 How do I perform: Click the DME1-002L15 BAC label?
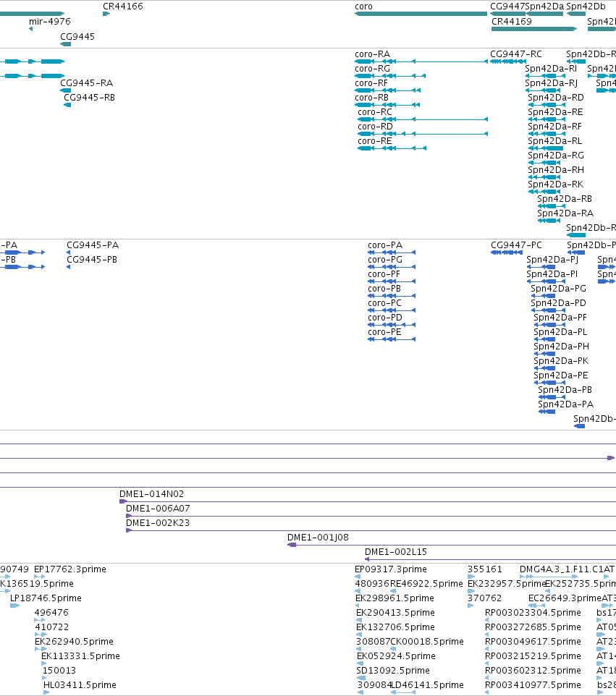396,551
